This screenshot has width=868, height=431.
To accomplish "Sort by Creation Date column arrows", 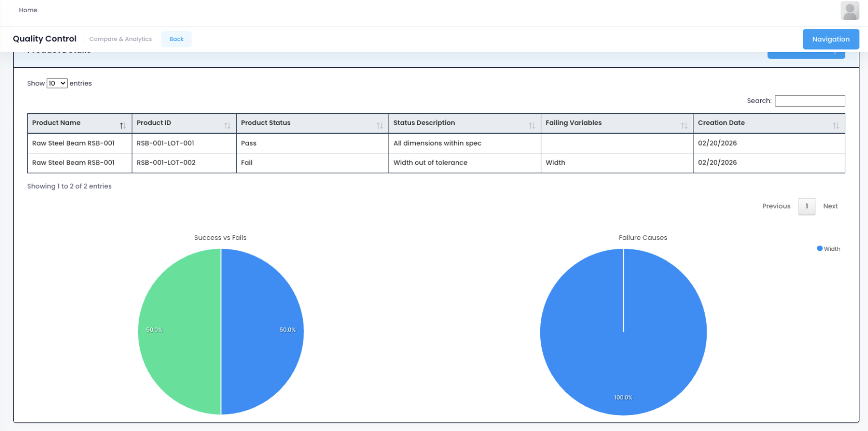I will click(836, 125).
